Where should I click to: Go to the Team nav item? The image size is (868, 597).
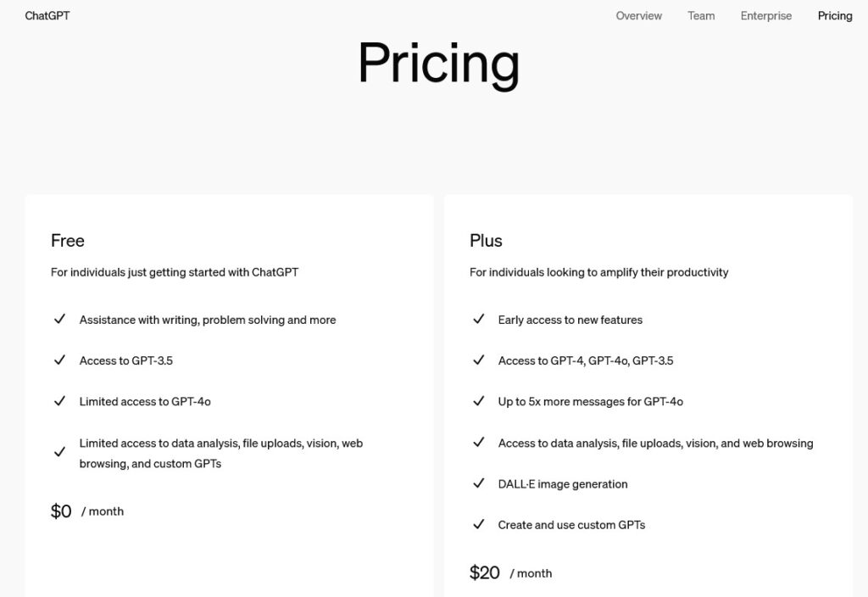pyautogui.click(x=701, y=16)
